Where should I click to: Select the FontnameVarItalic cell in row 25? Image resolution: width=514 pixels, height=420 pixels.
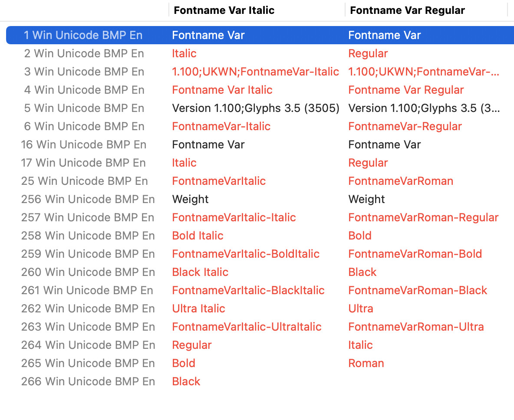pos(219,181)
